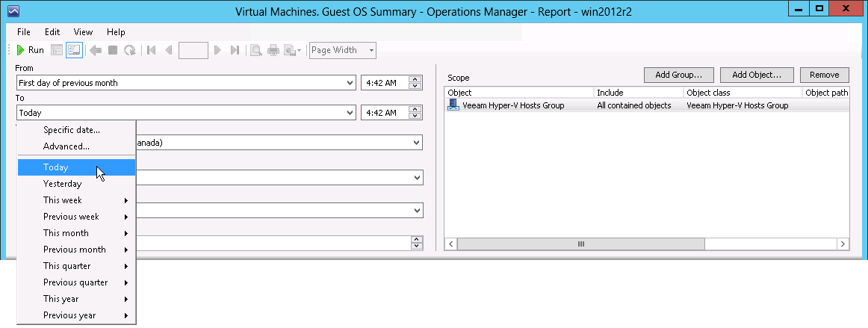Go to first page icon
The width and height of the screenshot is (868, 328).
[x=151, y=50]
